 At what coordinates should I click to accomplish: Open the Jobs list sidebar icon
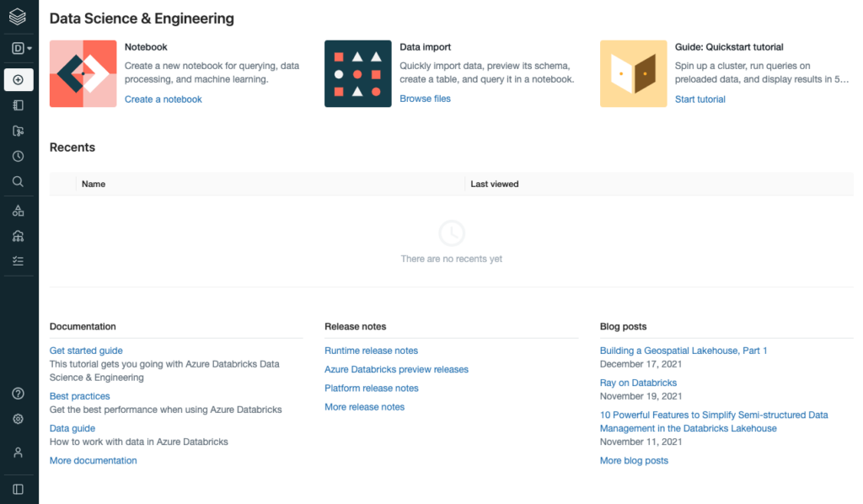18,260
